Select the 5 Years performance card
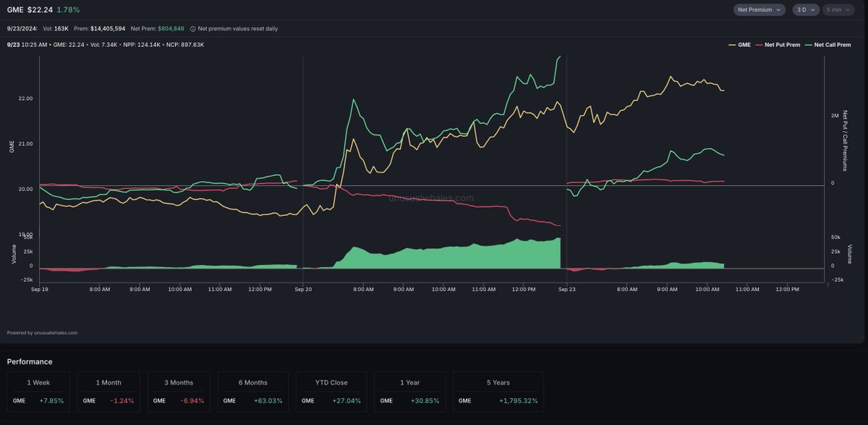The height and width of the screenshot is (425, 868). click(x=498, y=392)
